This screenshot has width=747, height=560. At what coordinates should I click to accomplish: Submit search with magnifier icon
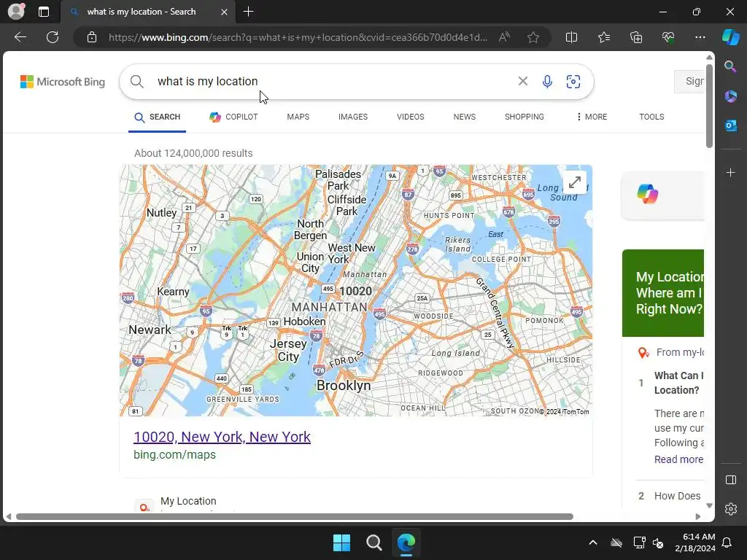(x=136, y=82)
